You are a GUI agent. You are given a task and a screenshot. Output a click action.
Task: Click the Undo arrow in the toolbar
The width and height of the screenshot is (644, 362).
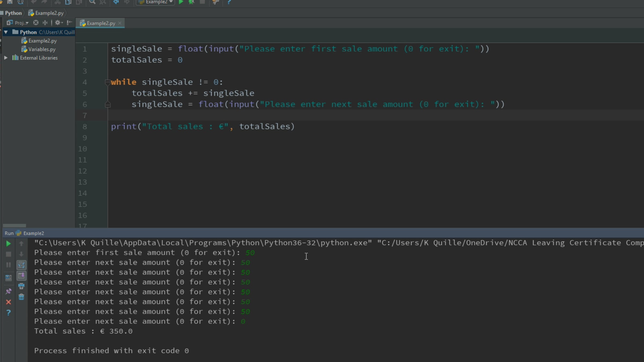34,2
